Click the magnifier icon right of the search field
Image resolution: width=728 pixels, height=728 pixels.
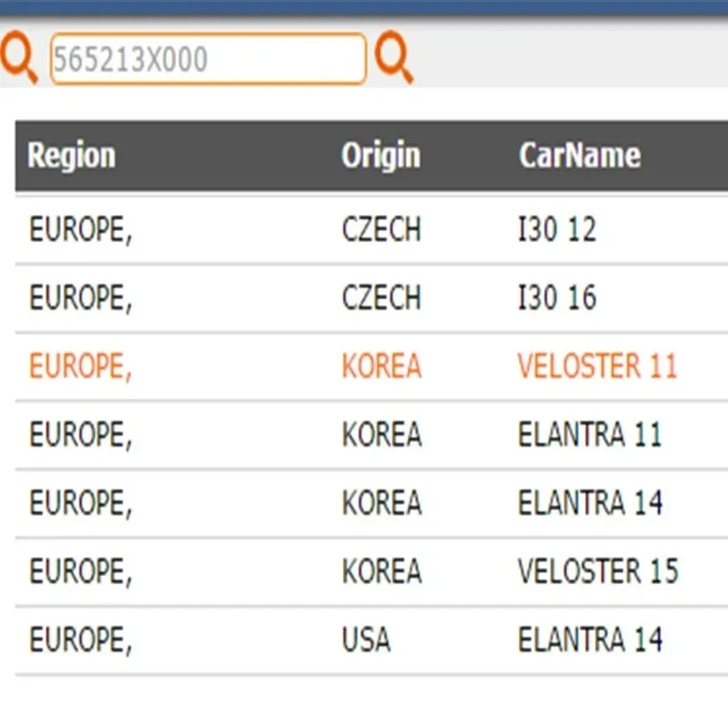[x=394, y=56]
